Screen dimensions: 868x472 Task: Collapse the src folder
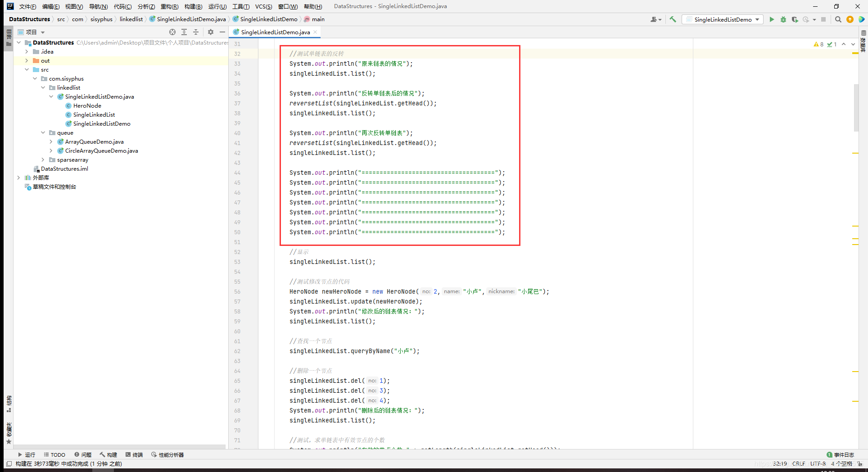tap(27, 70)
